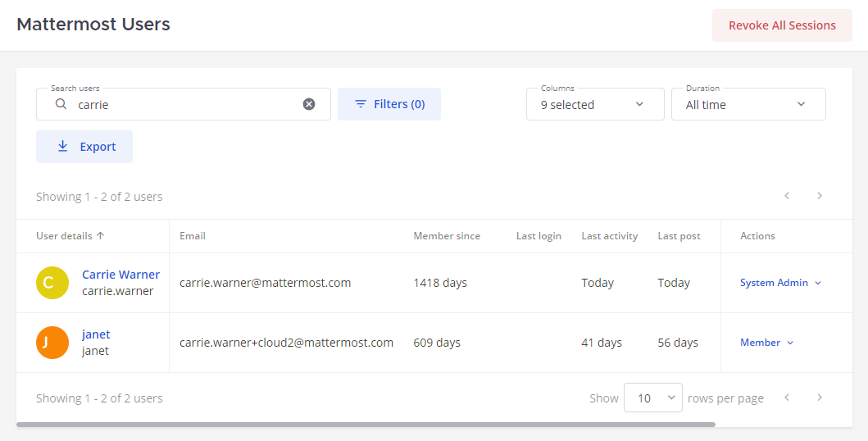Export the user list

(84, 147)
